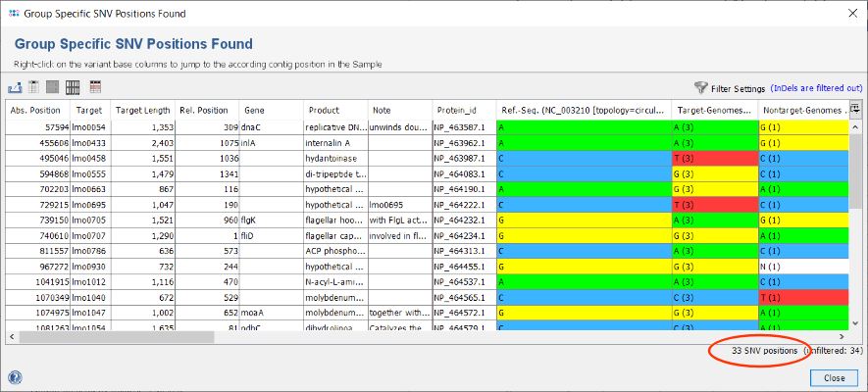Click the horizontal scrollbar under the table
868x392 pixels.
[116, 336]
